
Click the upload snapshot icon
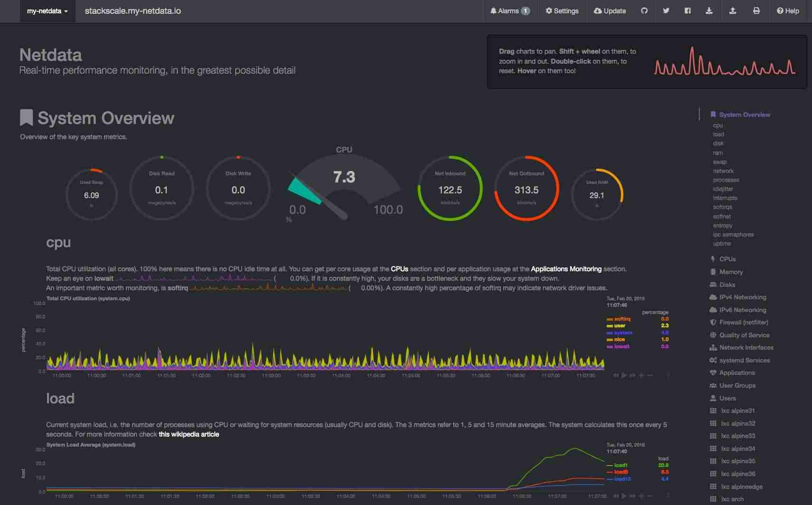(733, 11)
